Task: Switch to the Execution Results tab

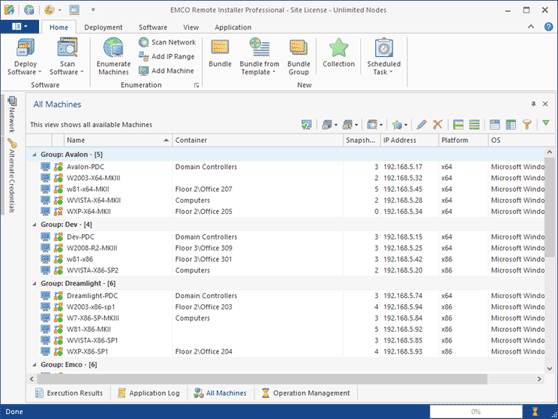Action: (69, 393)
